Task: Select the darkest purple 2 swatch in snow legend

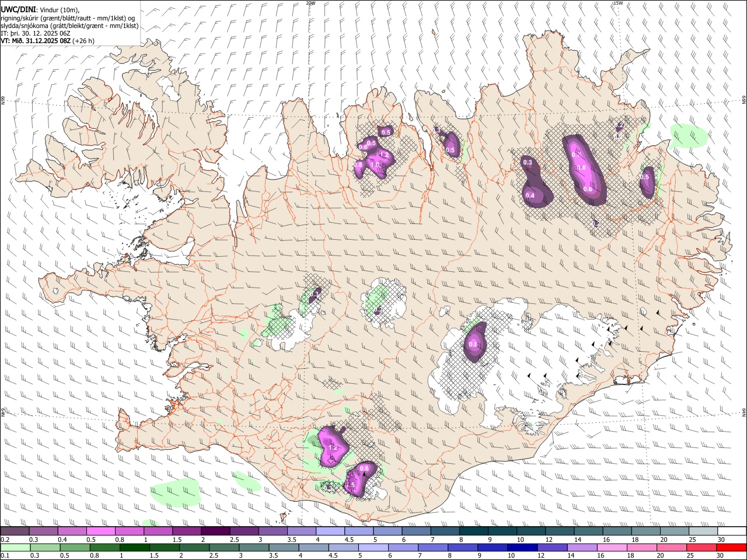Action: coord(215,531)
